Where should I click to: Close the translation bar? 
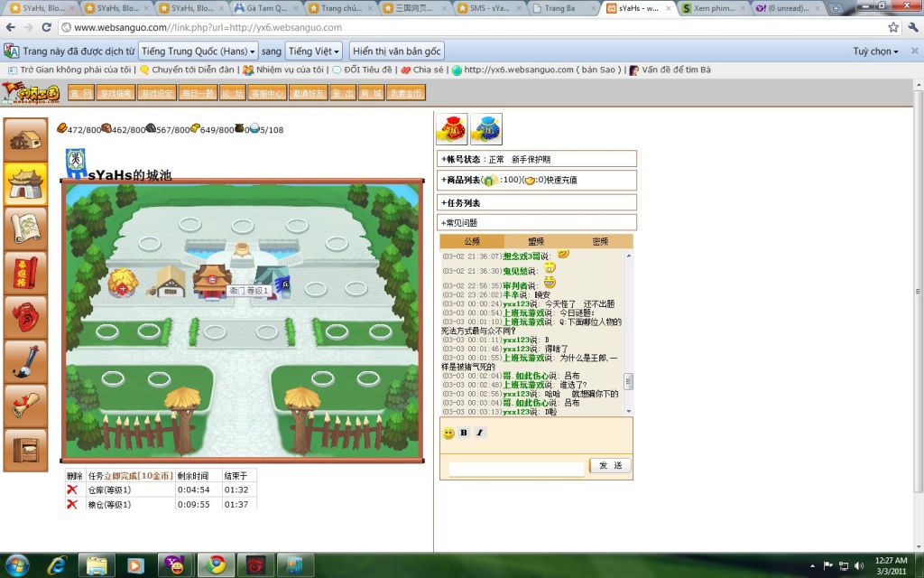click(x=915, y=51)
